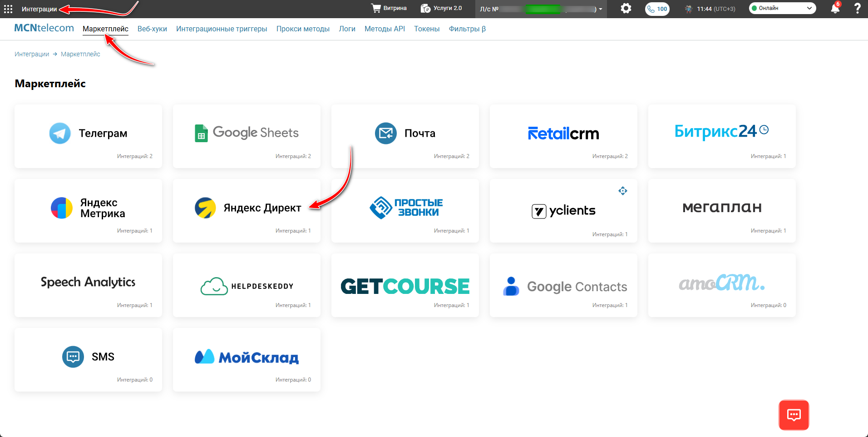This screenshot has height=437, width=868.
Task: Click Интеграции in the top bar
Action: (x=39, y=9)
